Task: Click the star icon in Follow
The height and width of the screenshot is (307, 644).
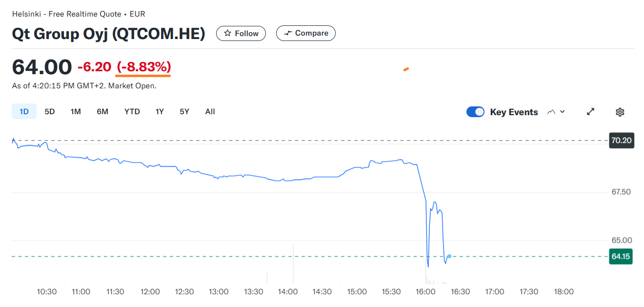Action: (x=227, y=33)
